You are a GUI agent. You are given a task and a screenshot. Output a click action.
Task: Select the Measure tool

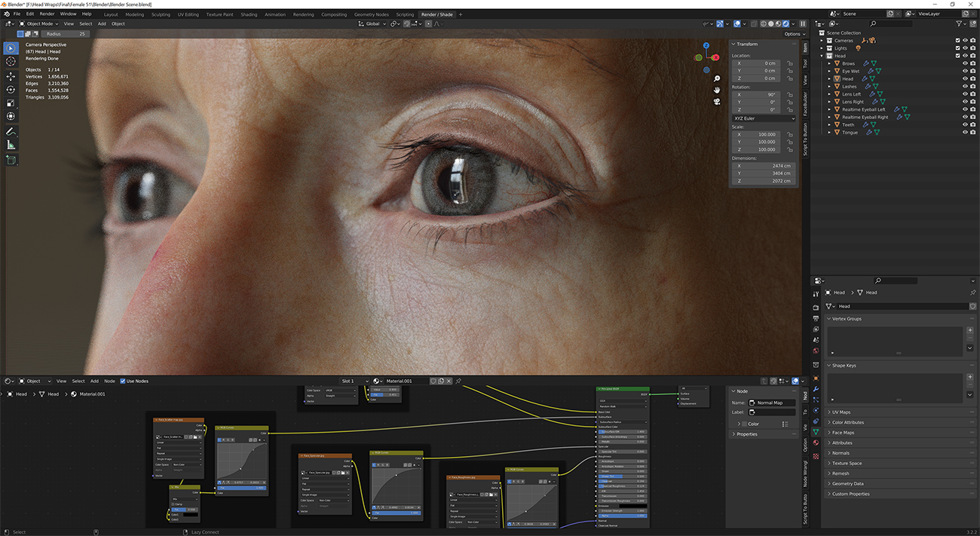tap(10, 145)
